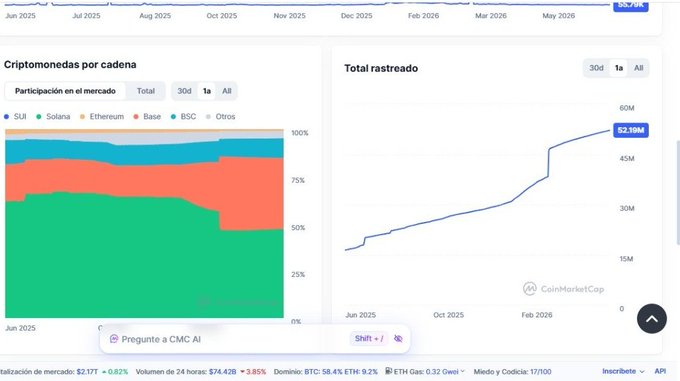Image resolution: width=680 pixels, height=381 pixels.
Task: Open Miedo y Codicia 17/100 index
Action: tap(512, 371)
